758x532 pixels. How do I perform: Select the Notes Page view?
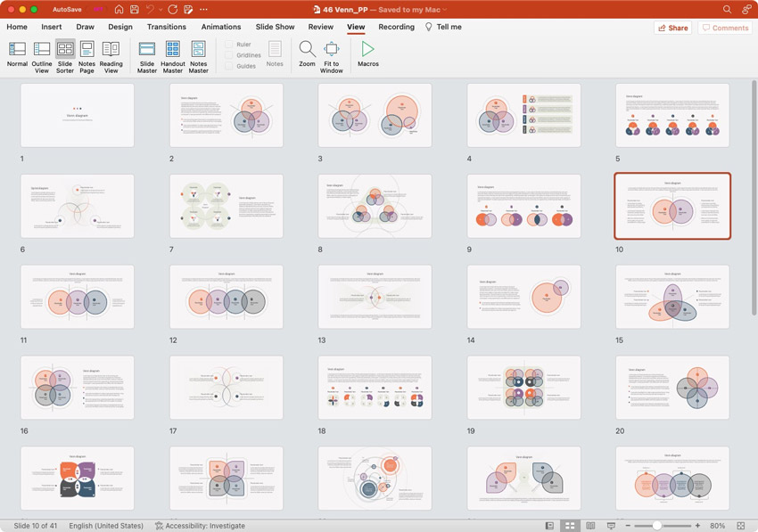[x=86, y=56]
